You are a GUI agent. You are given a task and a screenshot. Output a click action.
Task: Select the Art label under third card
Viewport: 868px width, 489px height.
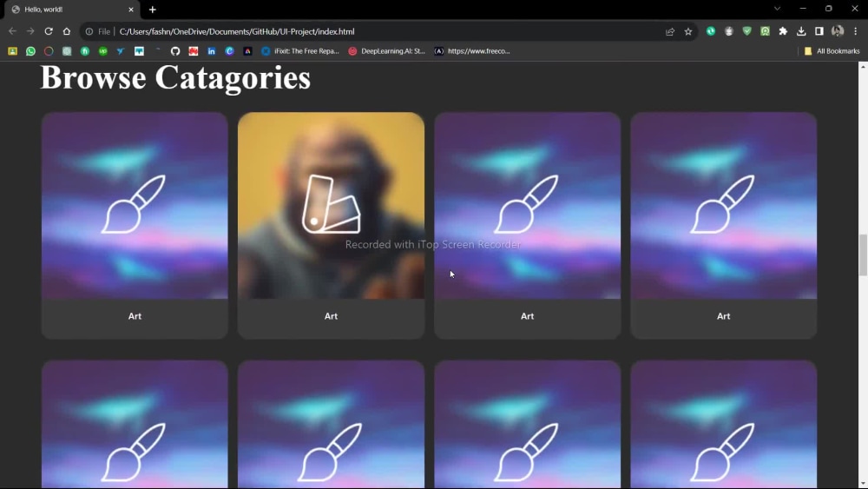tap(527, 316)
